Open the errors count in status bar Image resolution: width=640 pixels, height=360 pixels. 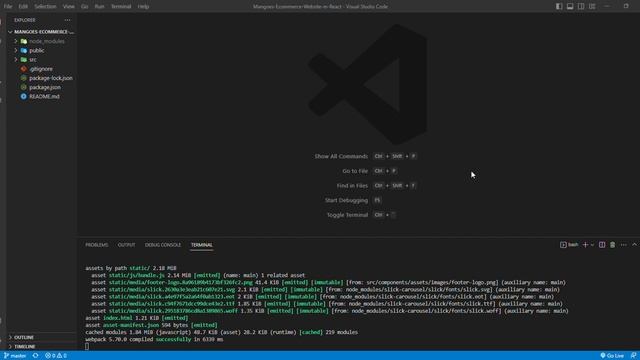pos(50,356)
